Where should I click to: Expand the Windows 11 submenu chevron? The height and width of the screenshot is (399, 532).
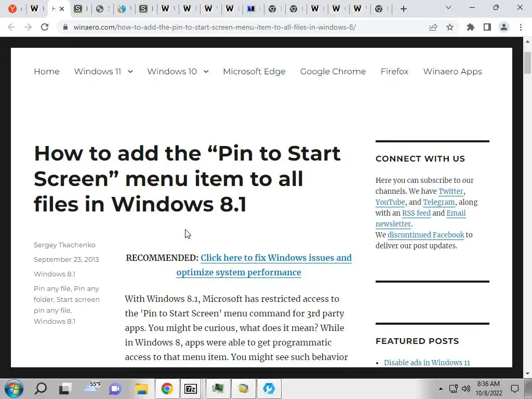click(x=130, y=72)
